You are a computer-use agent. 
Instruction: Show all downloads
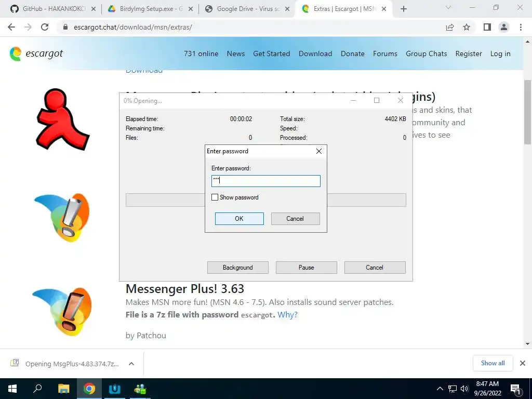click(x=493, y=363)
